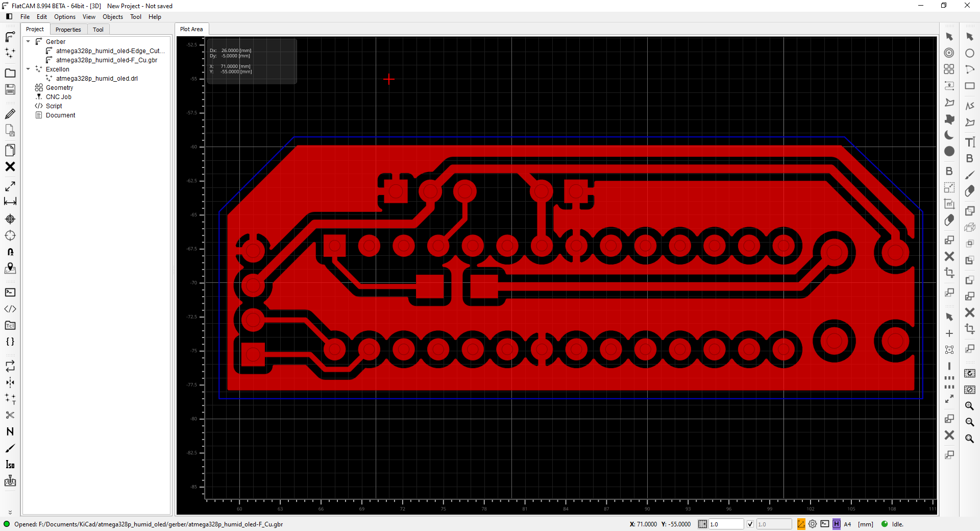Open the curly braces script tool icon

[10, 342]
